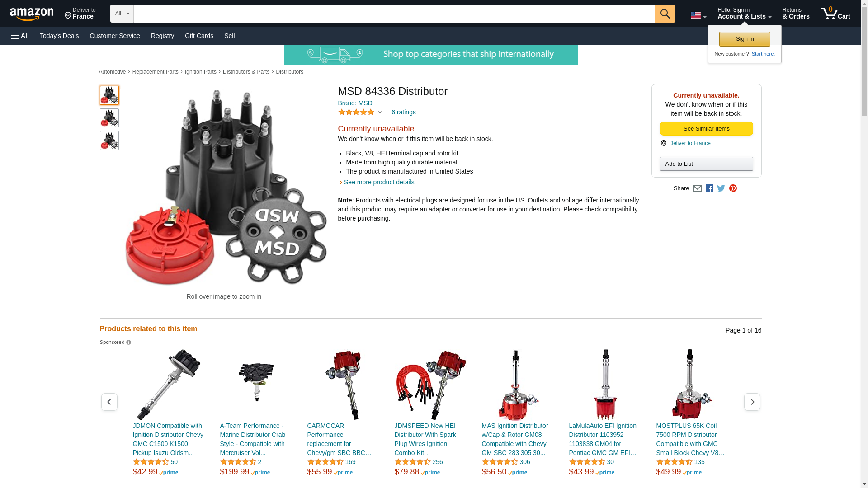Click the magnifying glass search button
Screen dimensions: 868x488
(x=665, y=14)
